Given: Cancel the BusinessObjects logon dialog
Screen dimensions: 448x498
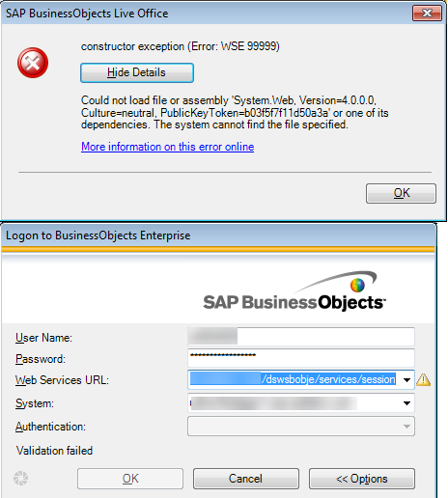Looking at the screenshot, I should [x=246, y=479].
